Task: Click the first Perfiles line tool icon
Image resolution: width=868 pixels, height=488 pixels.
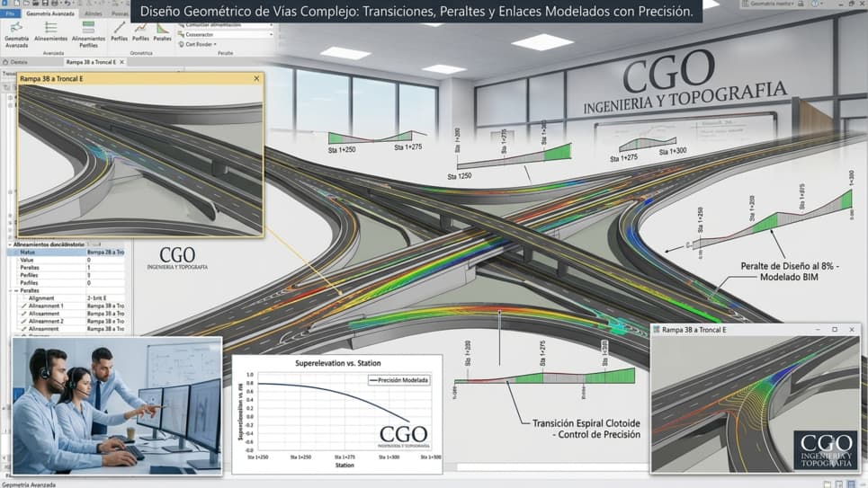Action: tap(119, 28)
